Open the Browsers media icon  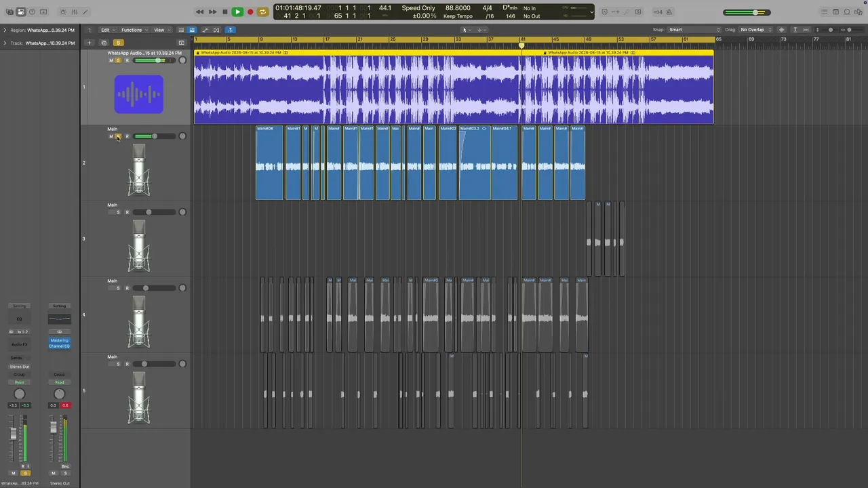pyautogui.click(x=859, y=12)
